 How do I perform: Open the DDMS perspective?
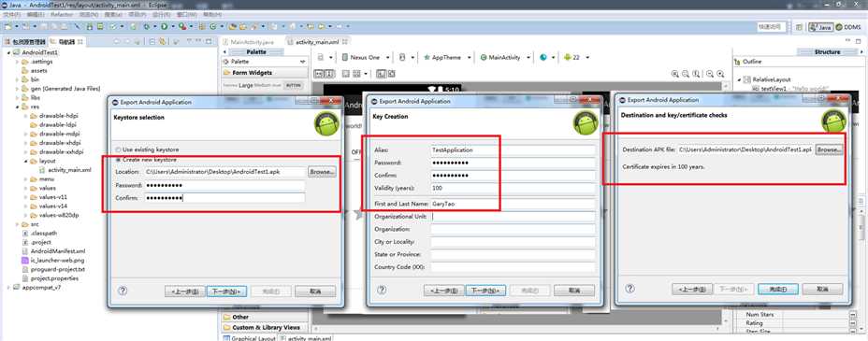point(847,26)
